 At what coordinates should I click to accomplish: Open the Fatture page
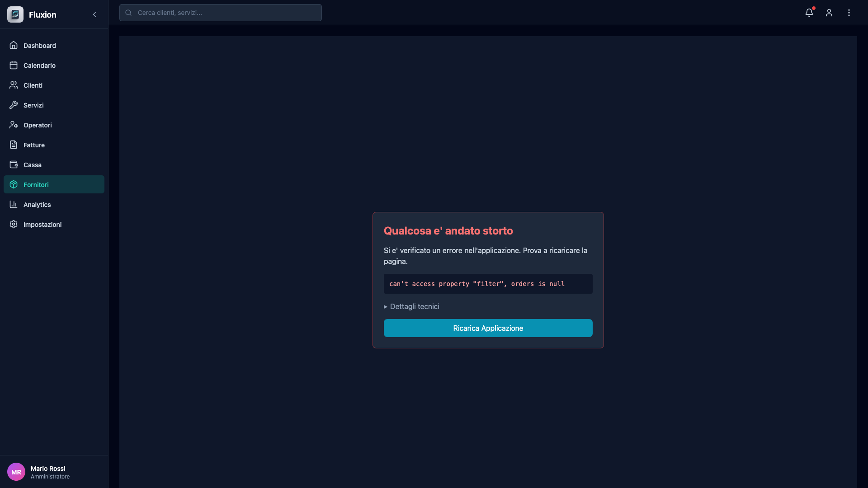(x=34, y=145)
